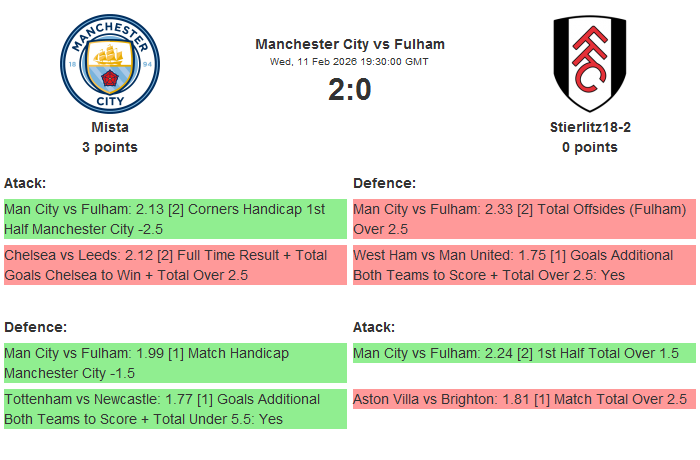
Task: Open the Mista player name
Action: (x=110, y=127)
